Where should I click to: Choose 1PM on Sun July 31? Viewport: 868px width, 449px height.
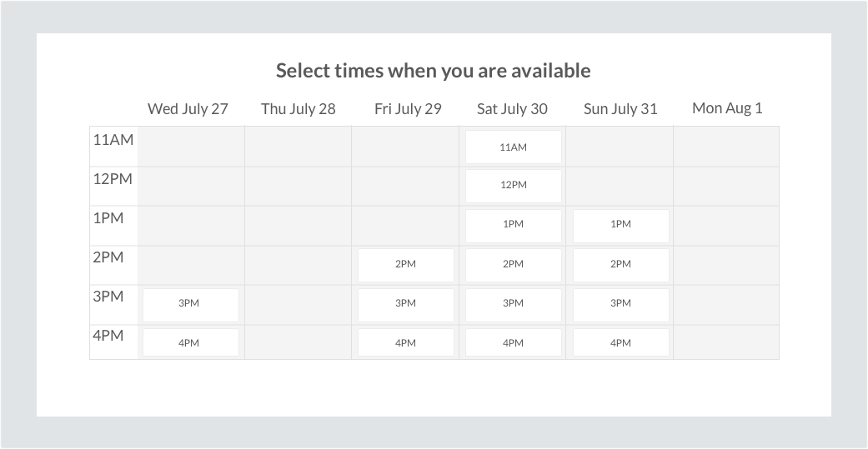click(620, 226)
